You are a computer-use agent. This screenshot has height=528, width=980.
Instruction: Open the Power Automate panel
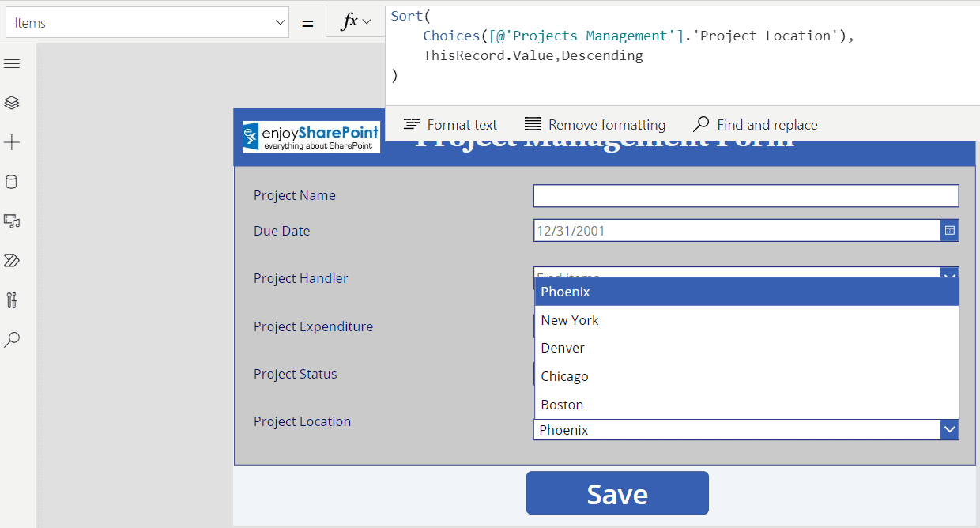(x=12, y=260)
